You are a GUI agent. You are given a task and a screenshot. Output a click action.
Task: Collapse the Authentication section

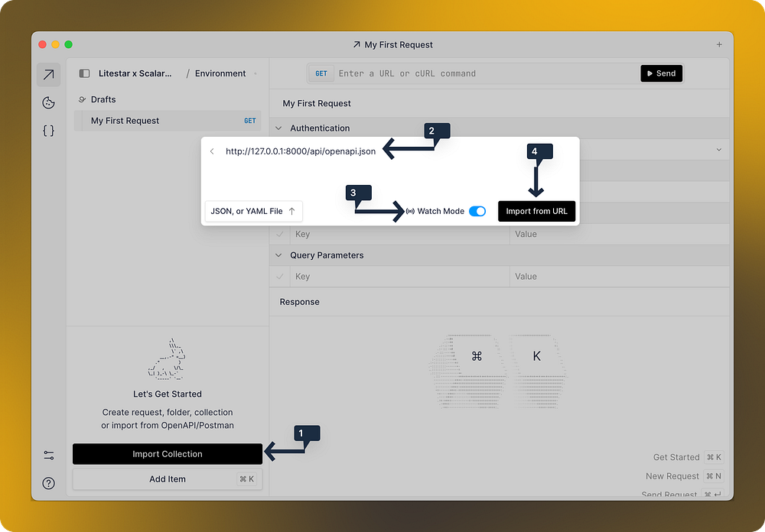click(x=278, y=128)
